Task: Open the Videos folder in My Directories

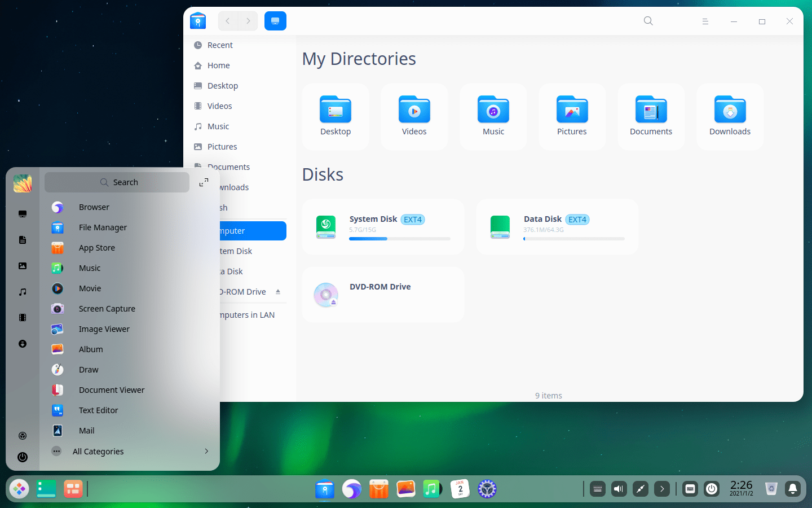Action: click(414, 110)
